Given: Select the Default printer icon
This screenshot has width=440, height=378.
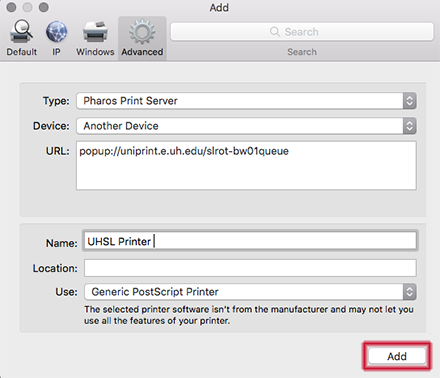Looking at the screenshot, I should (22, 32).
